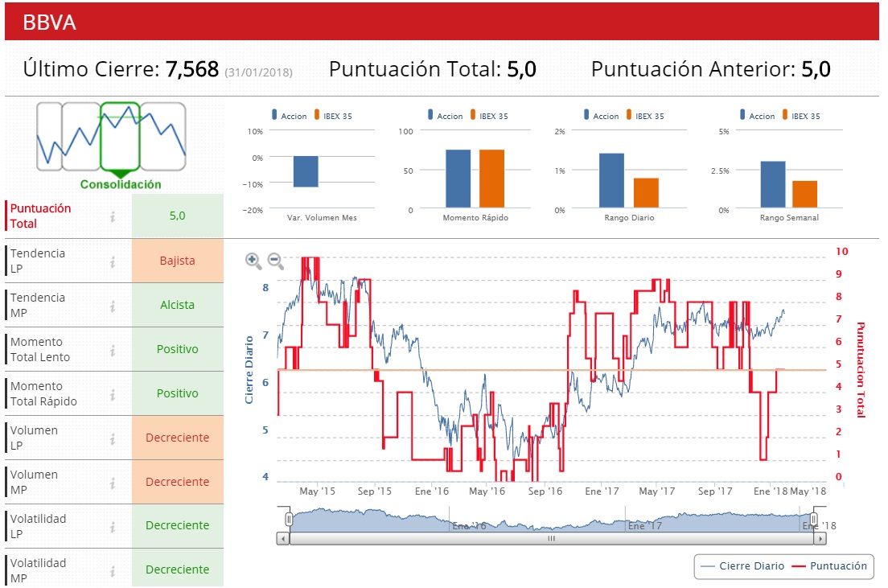Click the Consolidación label
The image size is (888, 588).
point(121,184)
